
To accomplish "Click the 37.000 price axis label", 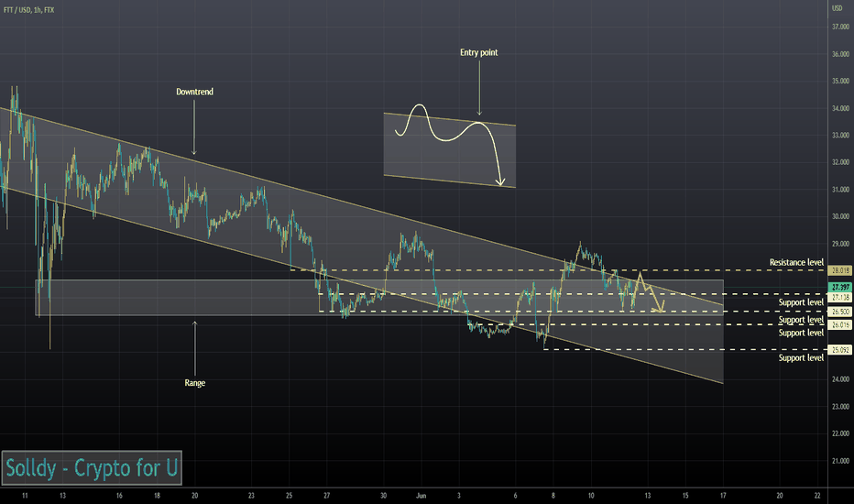I will click(840, 27).
